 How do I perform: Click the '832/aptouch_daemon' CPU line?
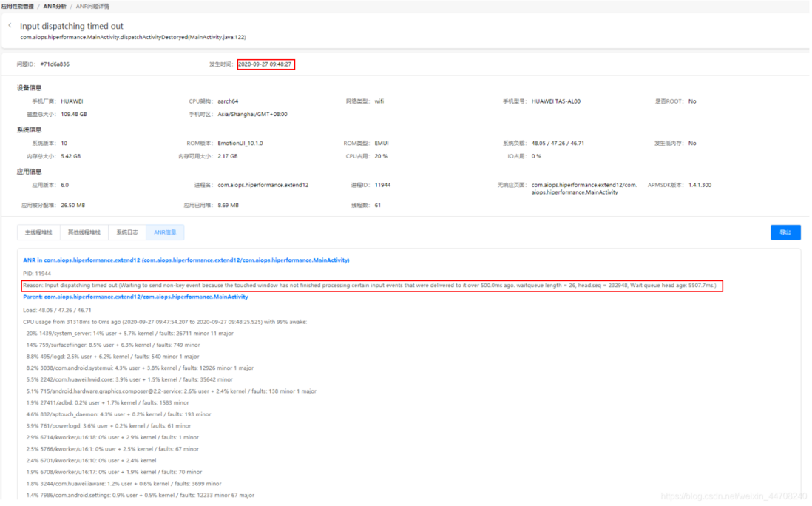tap(118, 415)
